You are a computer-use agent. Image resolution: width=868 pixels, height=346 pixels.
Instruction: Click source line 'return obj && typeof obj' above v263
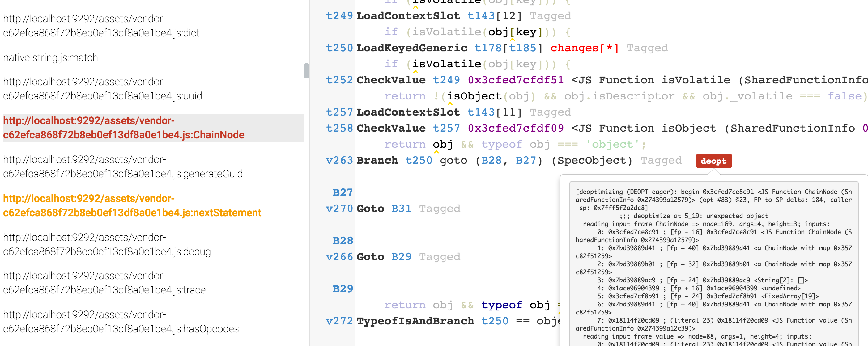click(x=515, y=144)
